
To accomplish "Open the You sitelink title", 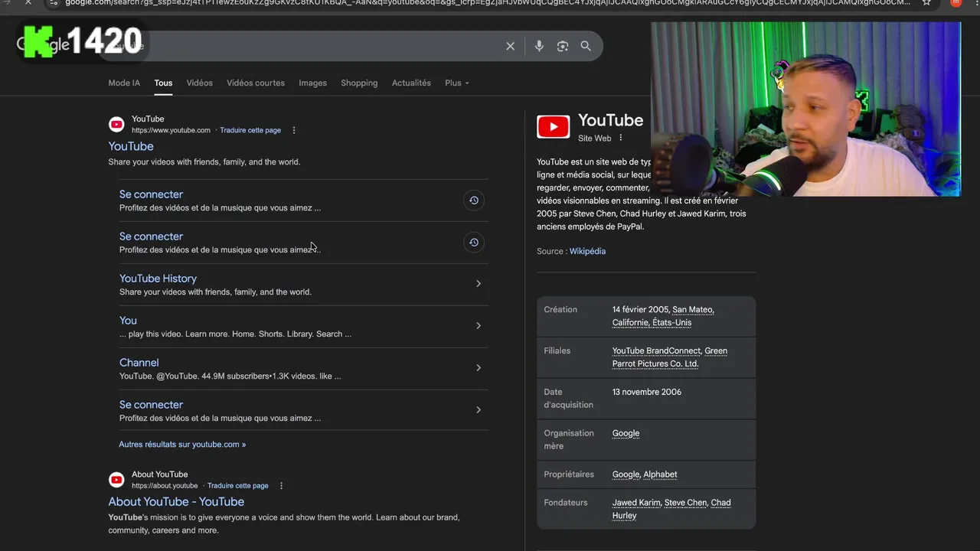I will 128,321.
